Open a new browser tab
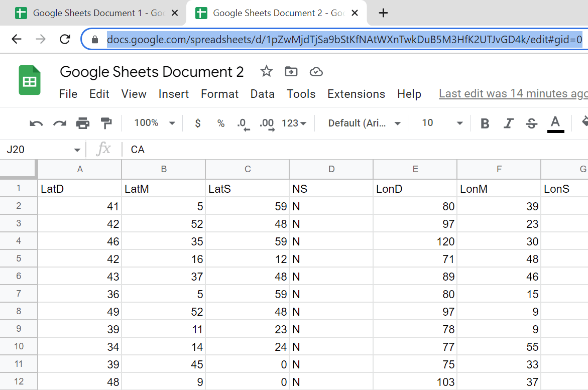This screenshot has height=390, width=588. tap(383, 13)
